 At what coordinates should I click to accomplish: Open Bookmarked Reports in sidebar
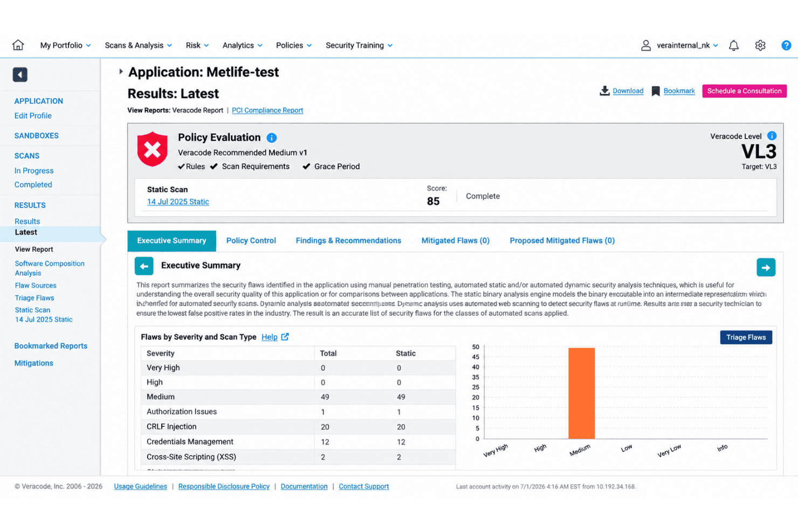51,346
